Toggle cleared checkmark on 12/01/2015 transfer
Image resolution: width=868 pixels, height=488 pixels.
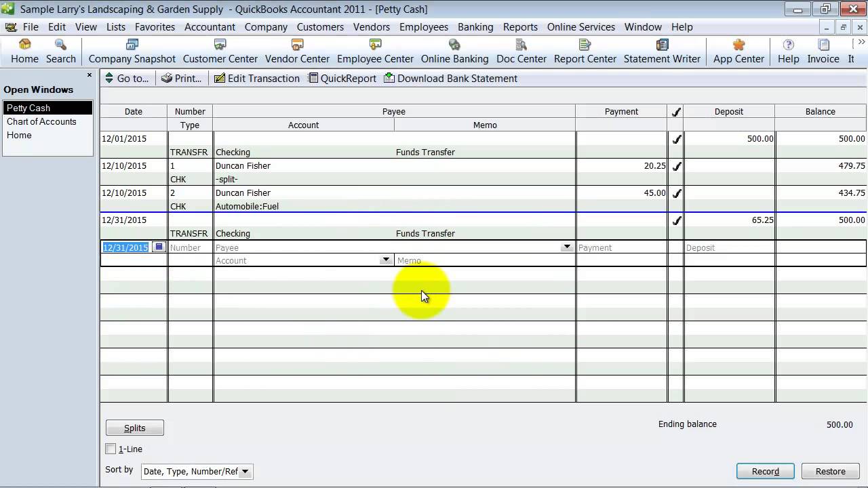(x=675, y=139)
